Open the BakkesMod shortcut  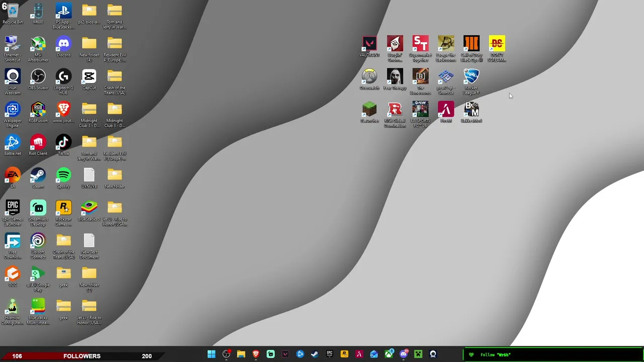point(471,112)
